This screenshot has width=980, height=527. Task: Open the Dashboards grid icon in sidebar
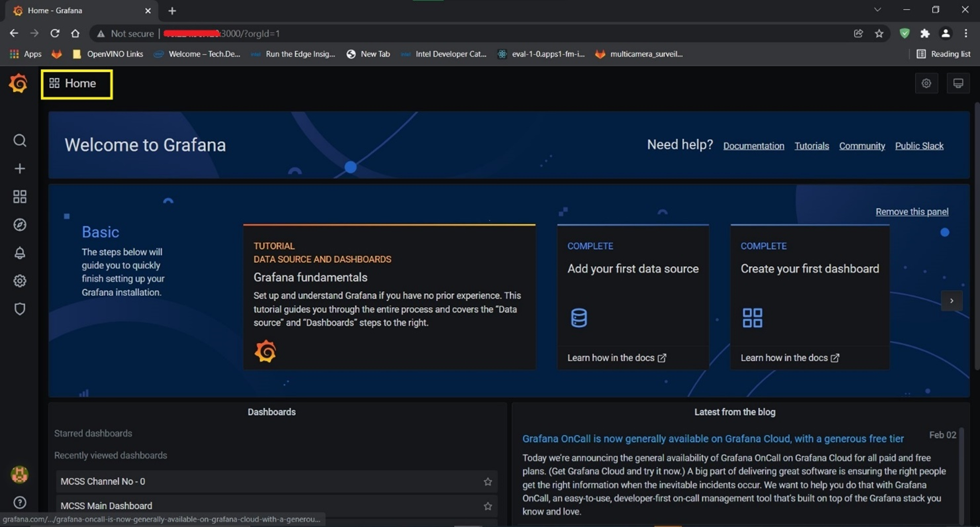coord(20,197)
